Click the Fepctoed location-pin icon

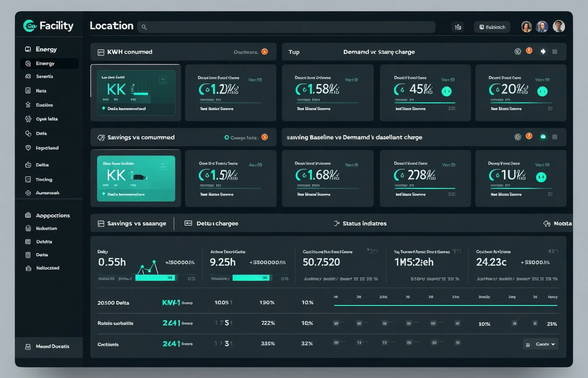coord(28,148)
